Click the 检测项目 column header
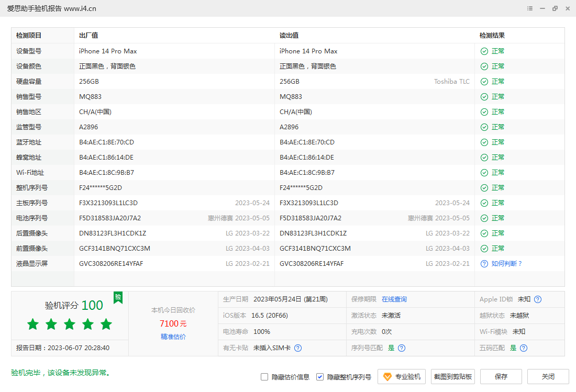Image resolution: width=576 pixels, height=392 pixels. point(29,36)
